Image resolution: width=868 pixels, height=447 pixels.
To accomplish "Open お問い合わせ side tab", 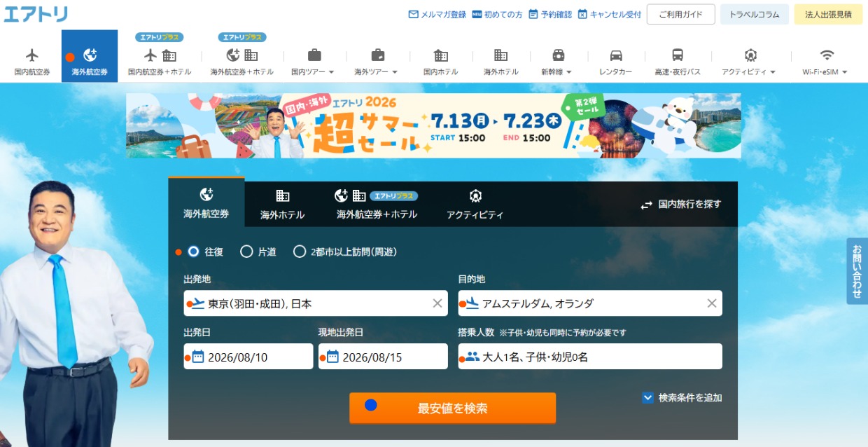I will point(857,270).
